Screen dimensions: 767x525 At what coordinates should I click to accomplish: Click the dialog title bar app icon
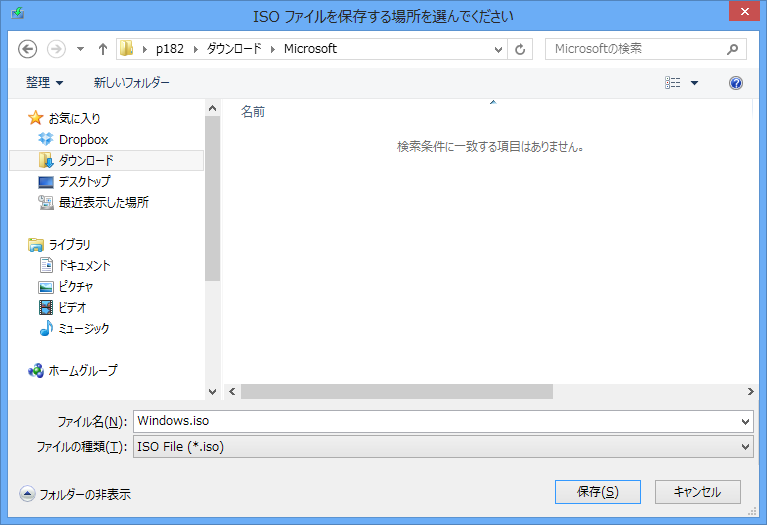[x=18, y=13]
